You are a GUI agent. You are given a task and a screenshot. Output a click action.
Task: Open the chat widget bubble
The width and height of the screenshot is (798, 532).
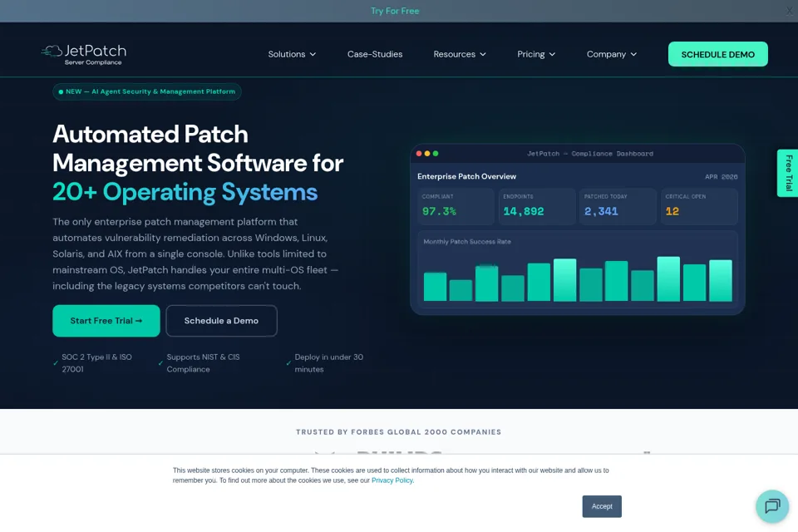(x=772, y=506)
